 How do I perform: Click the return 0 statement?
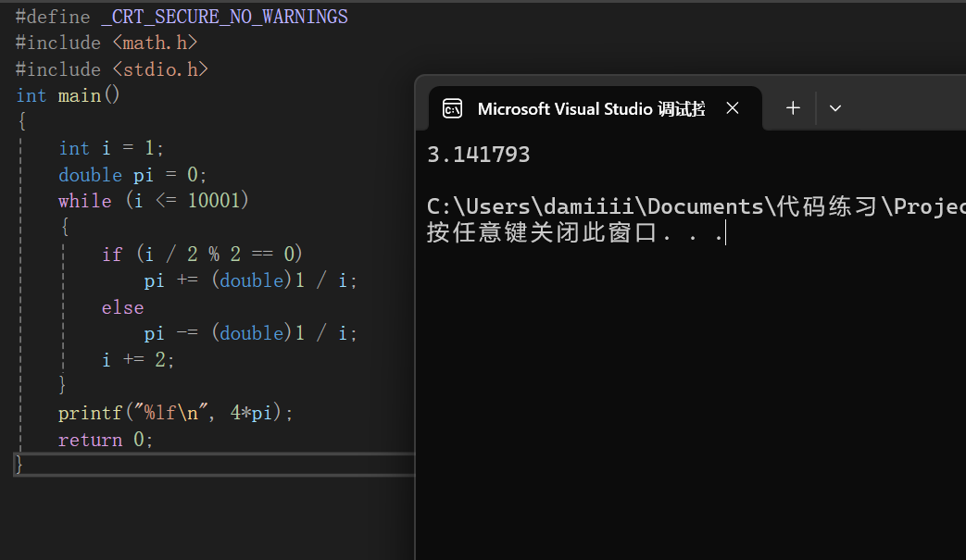point(106,440)
